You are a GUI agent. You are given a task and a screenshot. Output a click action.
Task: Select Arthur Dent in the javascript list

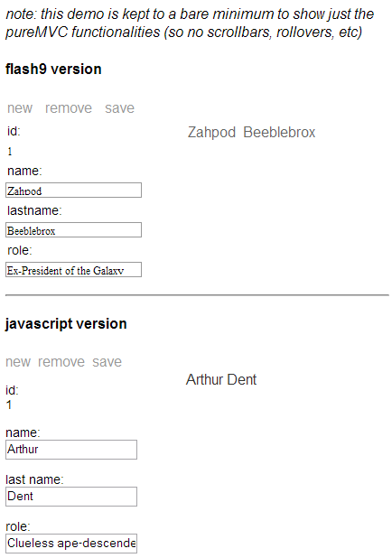coord(221,380)
